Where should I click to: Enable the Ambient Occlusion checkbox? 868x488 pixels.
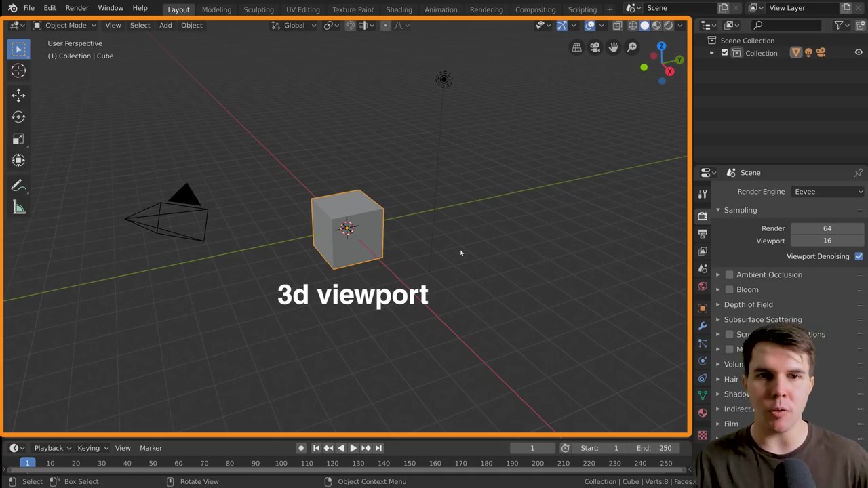point(729,274)
